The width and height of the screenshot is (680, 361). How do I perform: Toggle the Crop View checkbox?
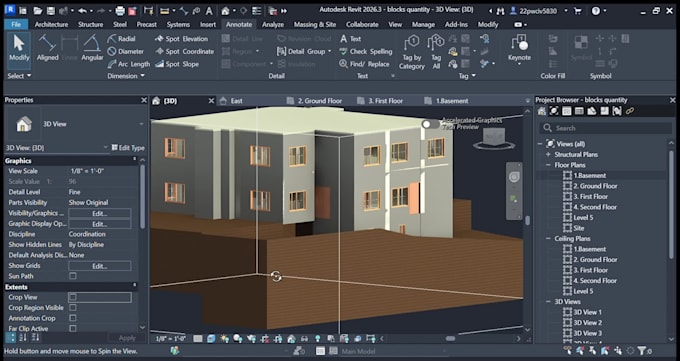click(x=73, y=297)
